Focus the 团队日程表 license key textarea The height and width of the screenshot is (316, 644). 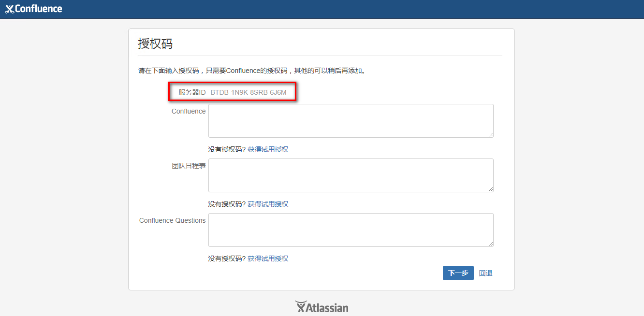[x=351, y=175]
